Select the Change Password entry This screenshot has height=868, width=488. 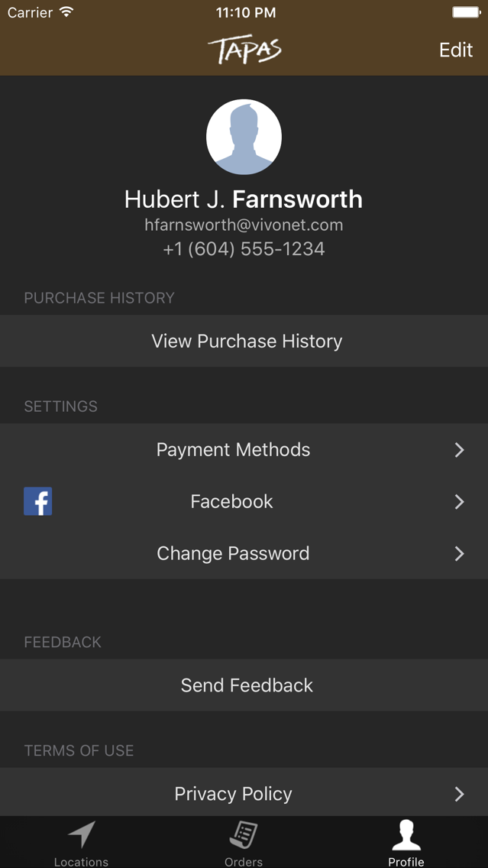coord(244,553)
